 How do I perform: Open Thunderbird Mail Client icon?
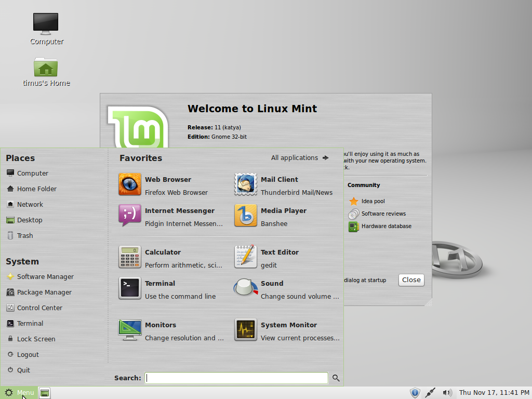246,184
